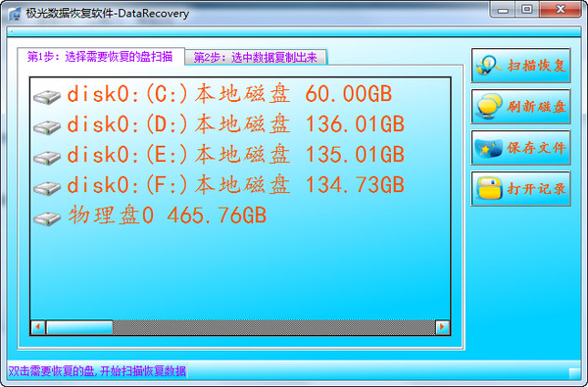Click the horizontal scrollbar thumb

click(79, 327)
